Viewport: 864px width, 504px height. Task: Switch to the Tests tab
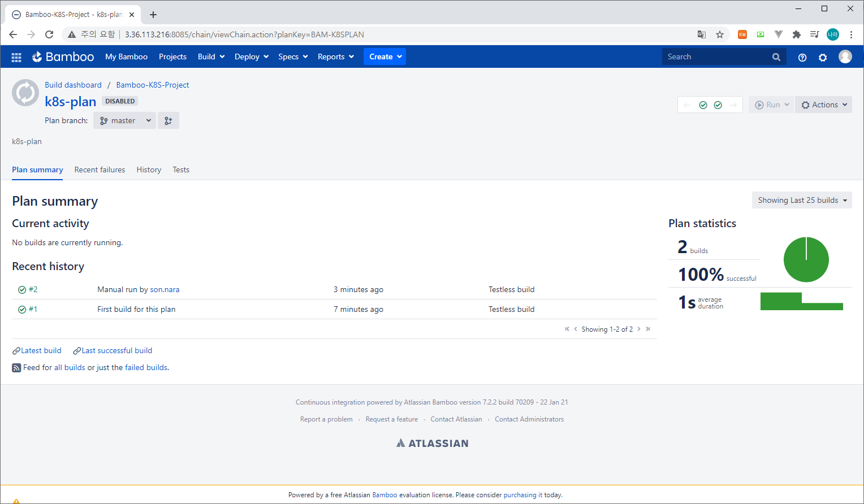coord(181,170)
